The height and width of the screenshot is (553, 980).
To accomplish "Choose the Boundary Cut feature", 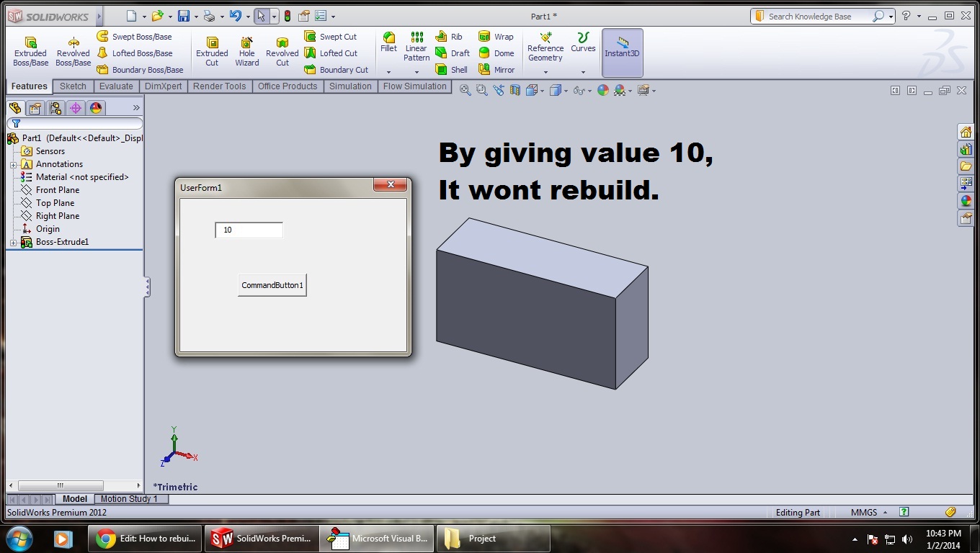I will [337, 70].
